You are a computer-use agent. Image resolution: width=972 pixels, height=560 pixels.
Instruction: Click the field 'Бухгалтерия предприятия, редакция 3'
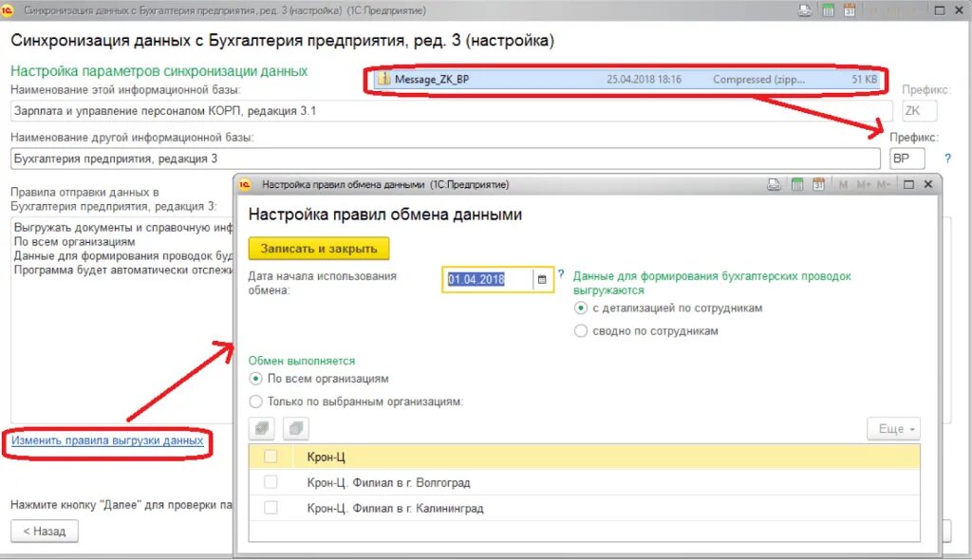pos(445,159)
